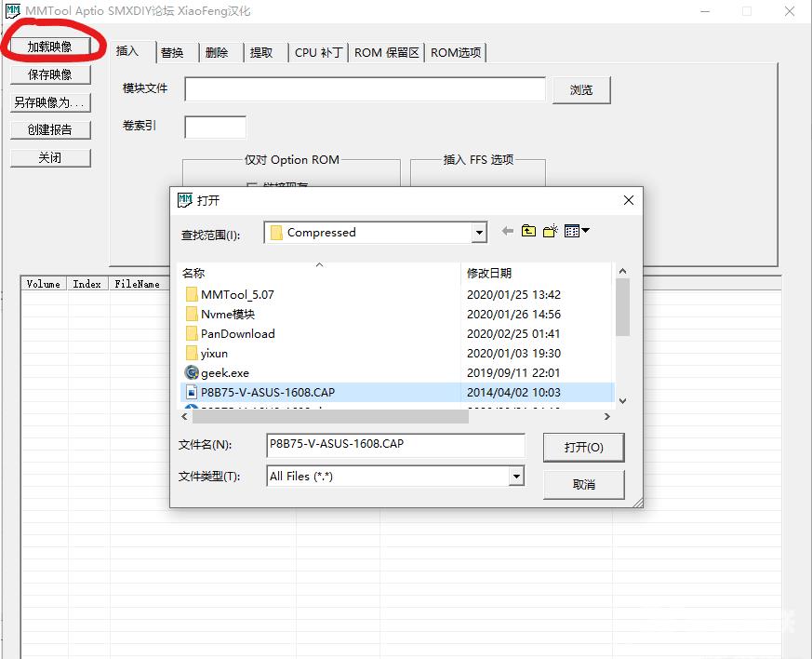Viewport: 812px width, 659px height.
Task: Switch to the 替换 tab
Action: pos(172,53)
